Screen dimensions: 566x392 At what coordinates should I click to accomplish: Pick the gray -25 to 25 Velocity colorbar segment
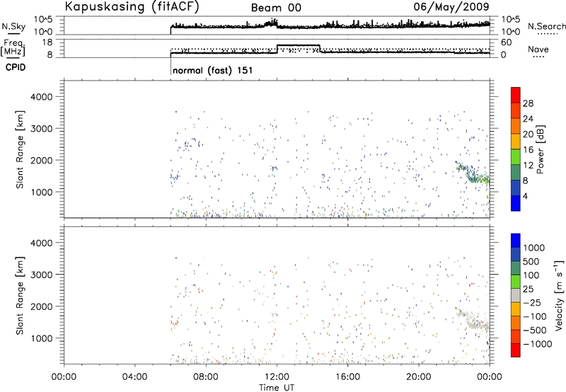516,296
